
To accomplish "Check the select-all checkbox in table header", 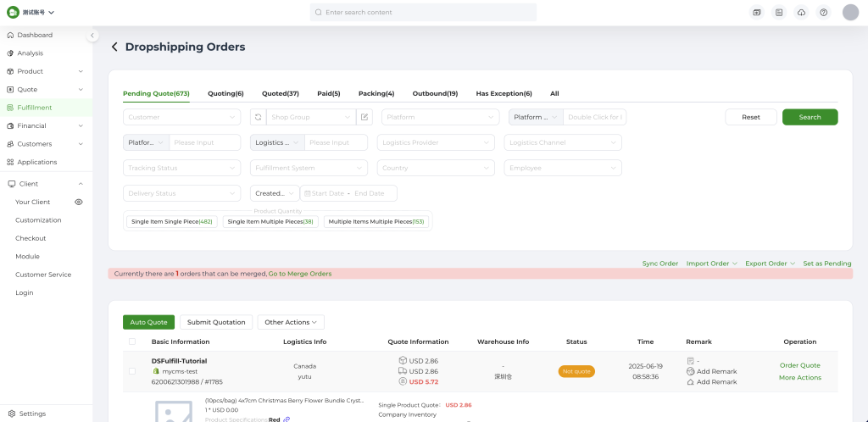I will (x=131, y=341).
